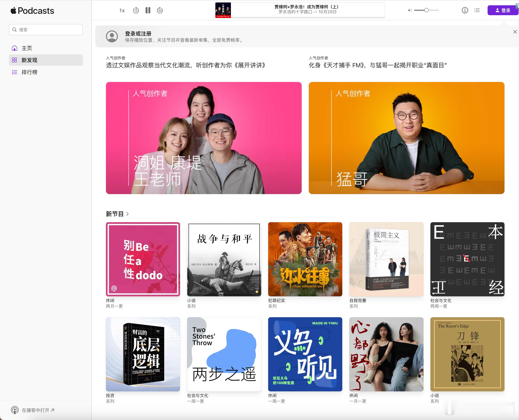Screen dimensions: 519x420
Task: Open the 猛哥 featured creator banner
Action: pyautogui.click(x=406, y=138)
